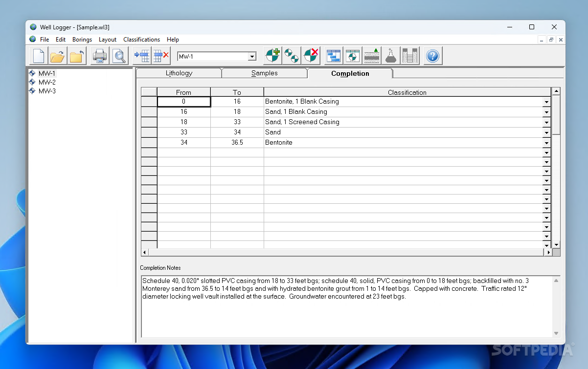This screenshot has width=588, height=369.
Task: Open the Layout menu
Action: pyautogui.click(x=108, y=40)
